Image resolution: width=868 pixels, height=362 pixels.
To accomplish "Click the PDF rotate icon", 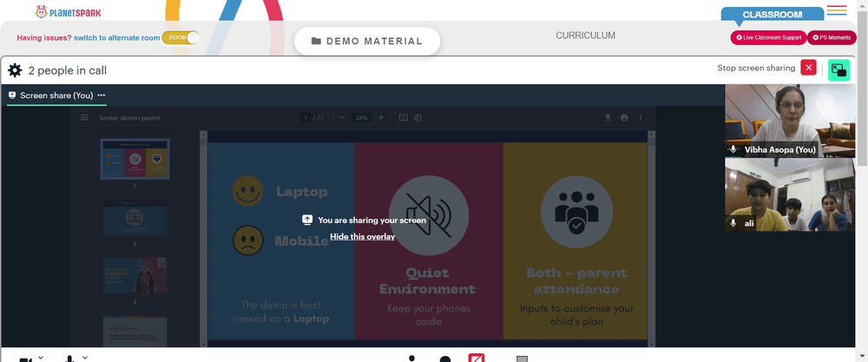I will (x=418, y=117).
